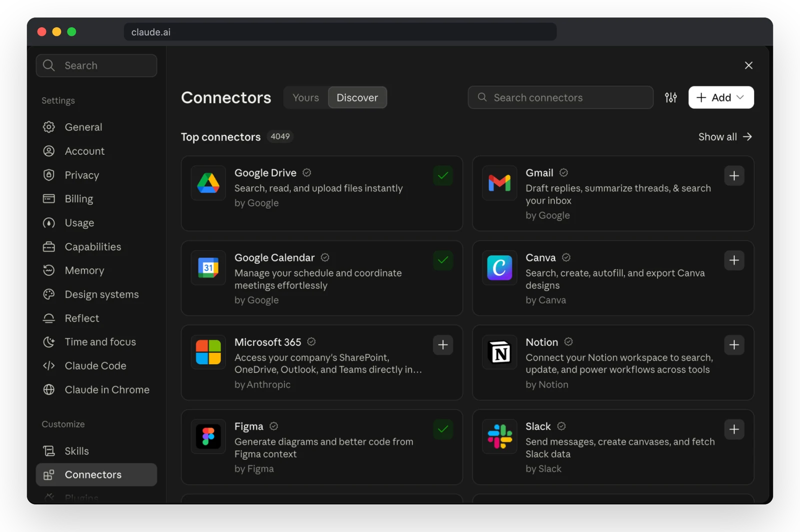This screenshot has width=800, height=532.
Task: Add the Gmail connector with plus button
Action: click(734, 176)
